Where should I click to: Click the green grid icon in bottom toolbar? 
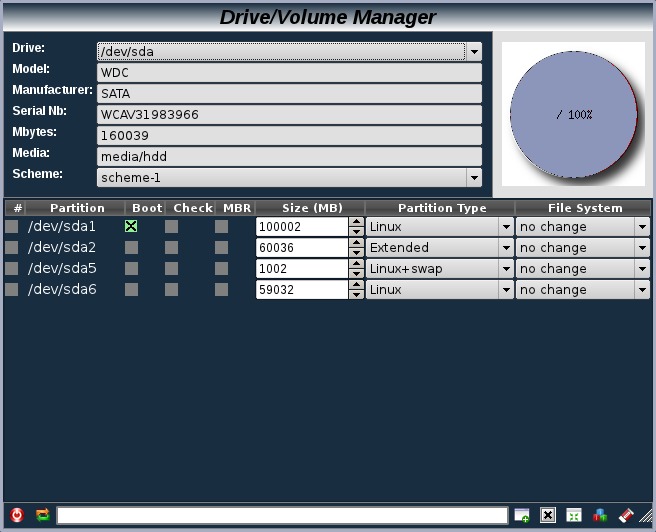(574, 515)
